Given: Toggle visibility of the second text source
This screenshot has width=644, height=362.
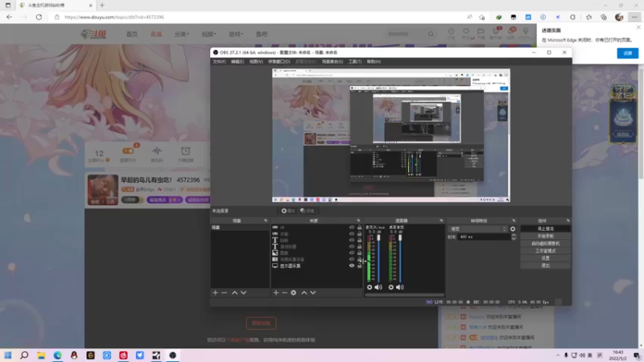Looking at the screenshot, I should [x=352, y=247].
